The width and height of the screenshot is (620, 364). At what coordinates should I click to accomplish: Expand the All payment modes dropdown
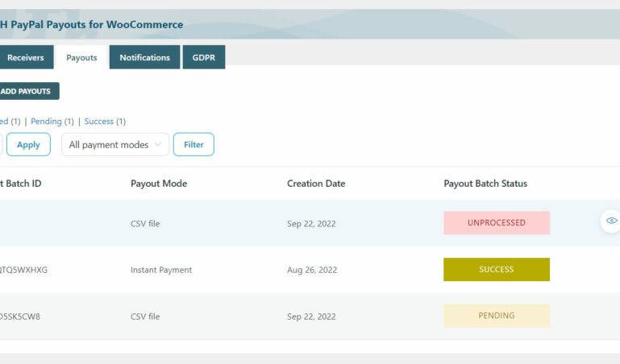[115, 145]
